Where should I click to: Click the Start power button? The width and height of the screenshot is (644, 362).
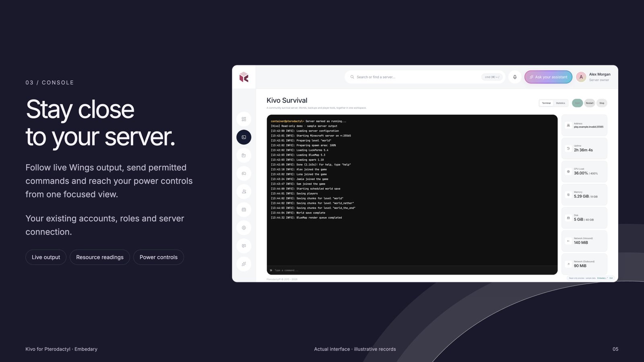[577, 103]
